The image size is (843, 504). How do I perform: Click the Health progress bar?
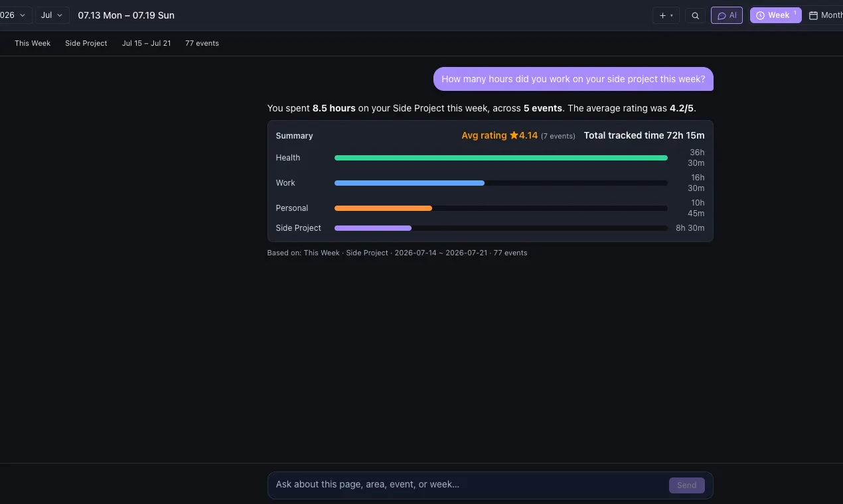point(501,158)
